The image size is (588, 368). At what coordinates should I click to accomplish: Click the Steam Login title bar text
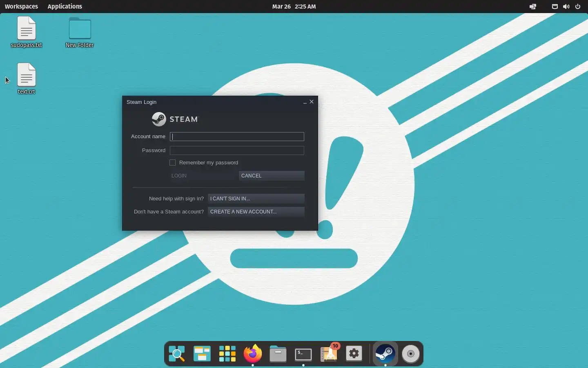coord(142,102)
